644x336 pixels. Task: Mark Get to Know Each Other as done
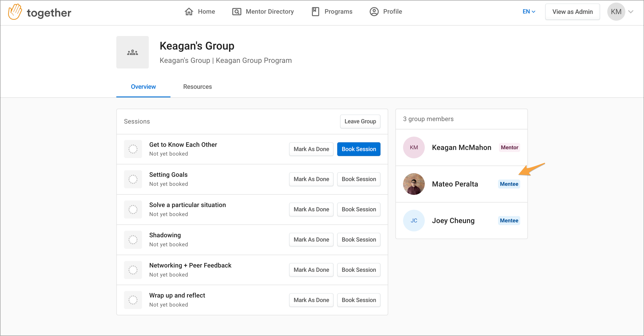(x=311, y=149)
